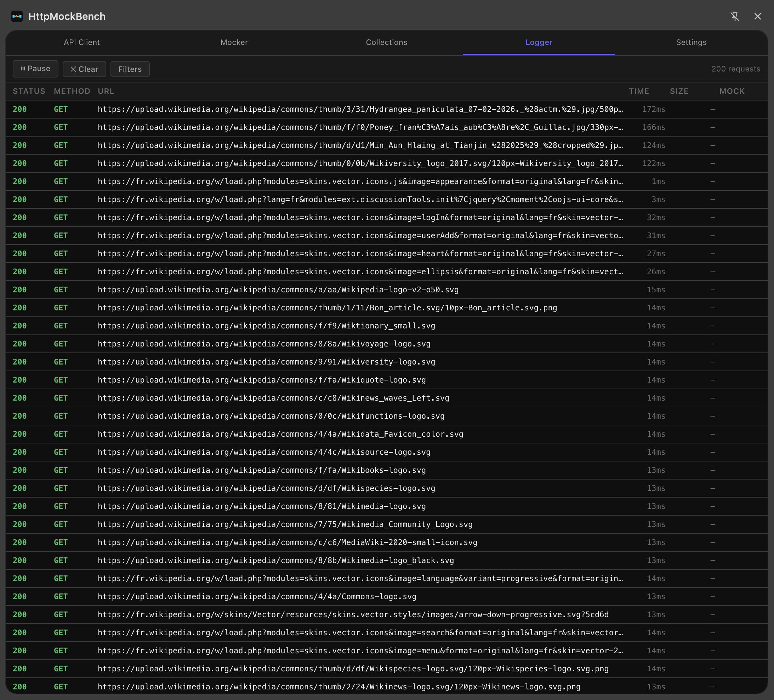Select the Logger tab

click(539, 42)
